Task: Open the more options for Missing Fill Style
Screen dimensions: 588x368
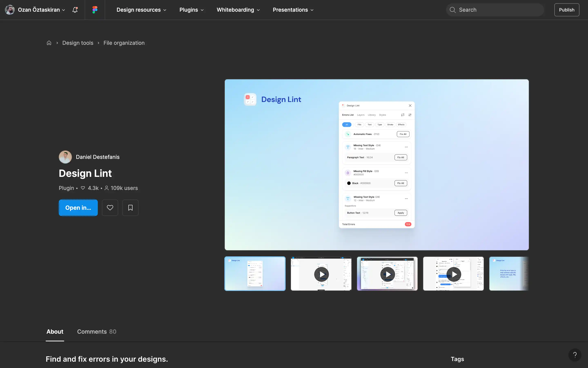Action: point(406,173)
